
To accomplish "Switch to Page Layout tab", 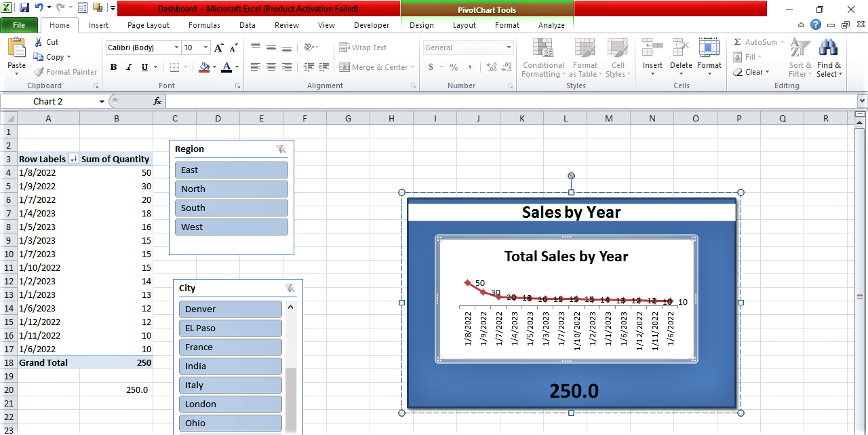I will [x=149, y=25].
